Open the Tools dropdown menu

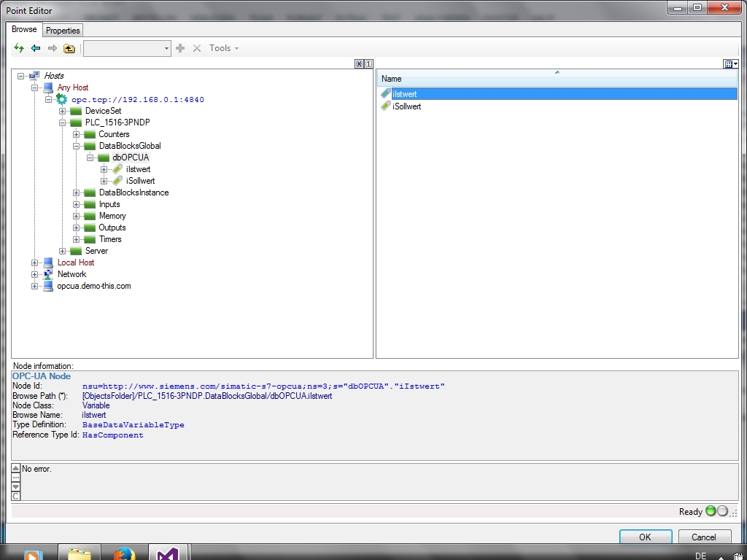point(224,48)
